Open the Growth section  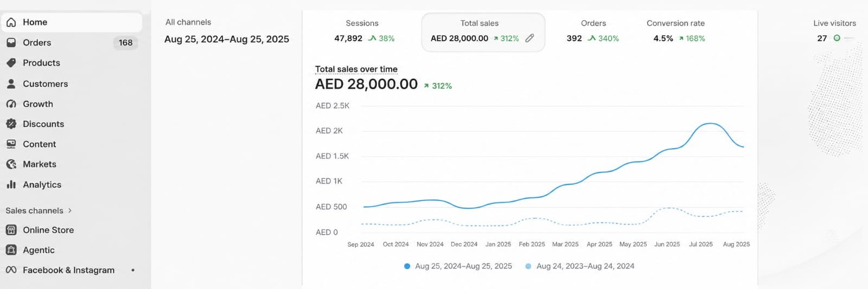72,104
